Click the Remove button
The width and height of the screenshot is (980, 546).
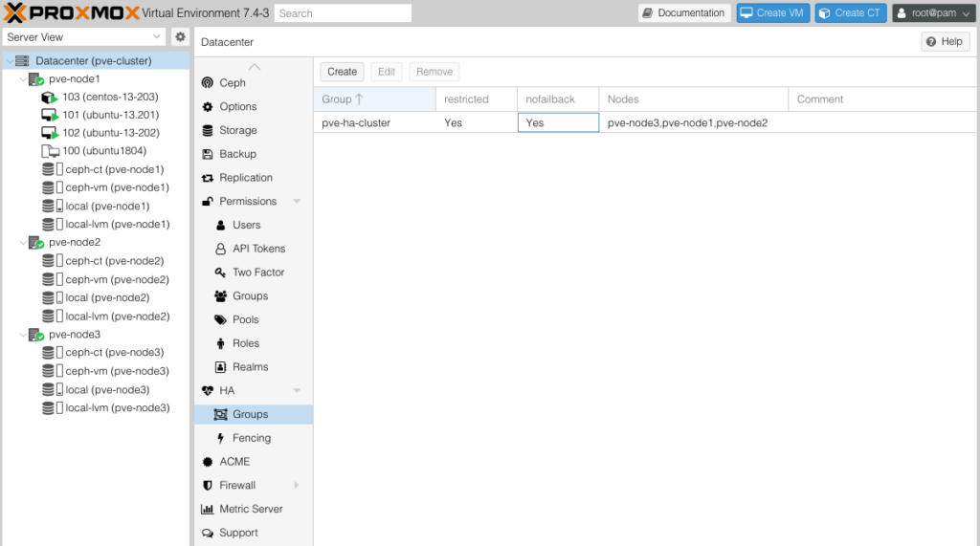click(x=434, y=72)
